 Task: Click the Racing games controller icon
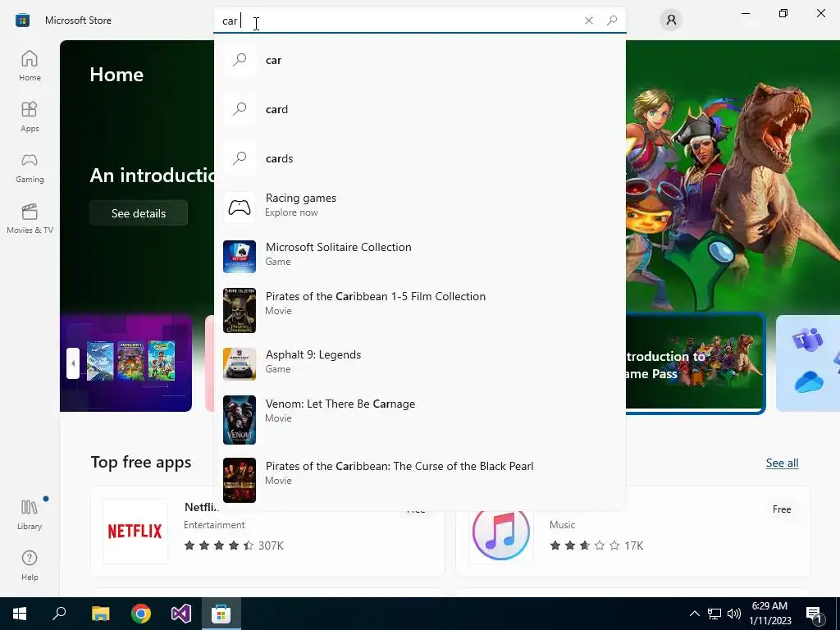pyautogui.click(x=240, y=207)
